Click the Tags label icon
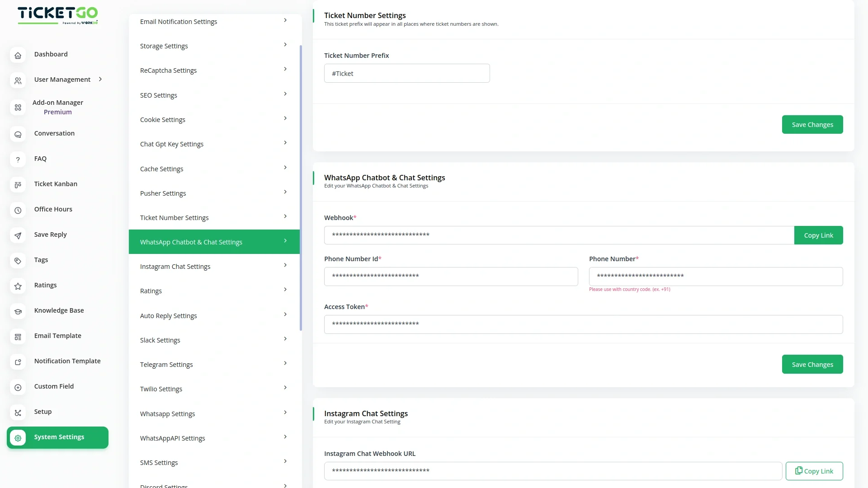The height and width of the screenshot is (488, 868). coord(18,261)
